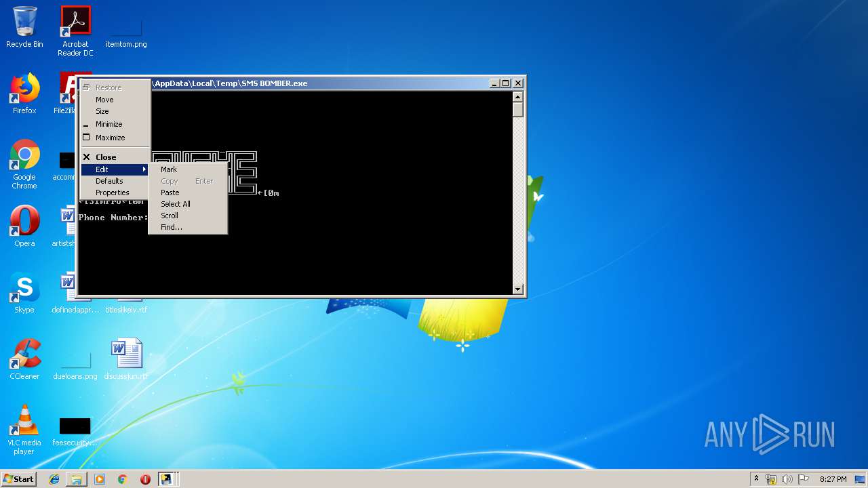Launch CCleaner desktop shortcut
The width and height of the screenshot is (868, 488).
pos(24,359)
